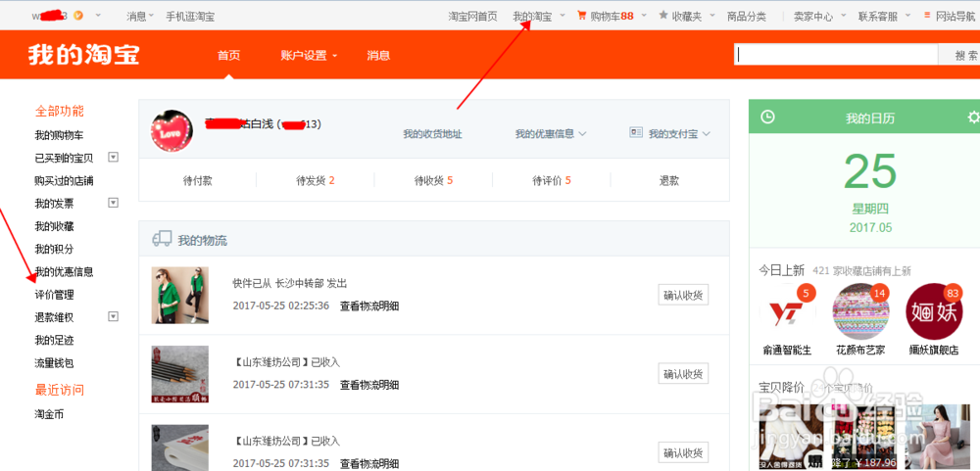Click the 我的淘宝 logo in orange header
The height and width of the screenshot is (471, 980).
tap(83, 55)
